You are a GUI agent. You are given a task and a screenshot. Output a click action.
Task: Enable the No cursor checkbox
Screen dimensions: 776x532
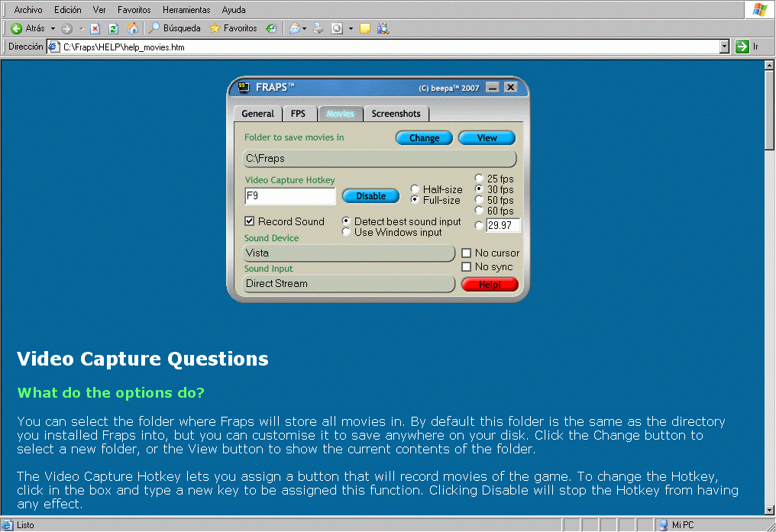[x=467, y=253]
